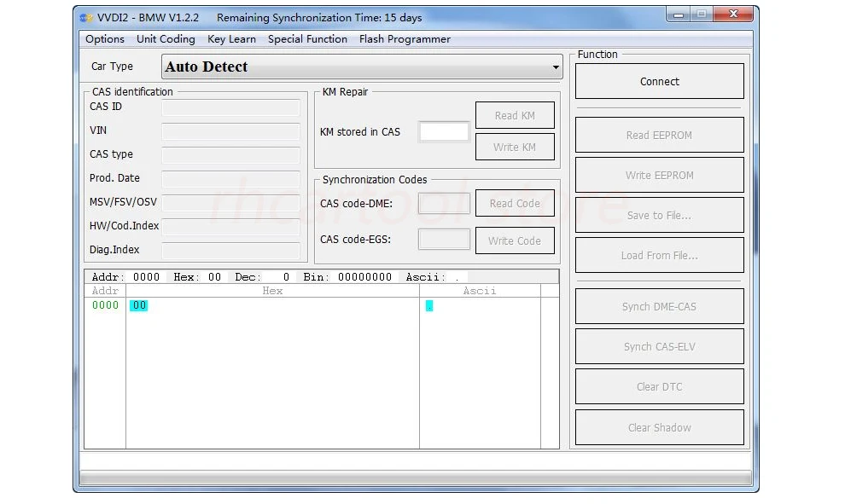Click the Synch CAS-ELV button
Viewport: 845px width, 504px height.
pyautogui.click(x=660, y=347)
